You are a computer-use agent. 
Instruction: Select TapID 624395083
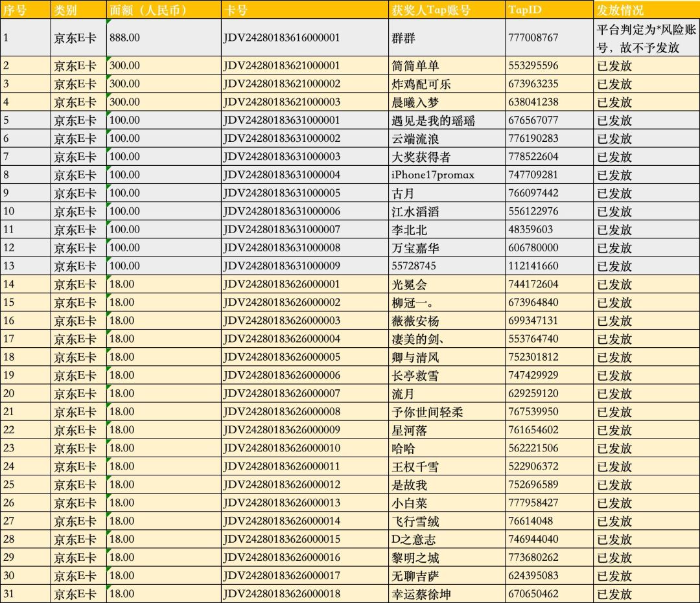(x=533, y=576)
